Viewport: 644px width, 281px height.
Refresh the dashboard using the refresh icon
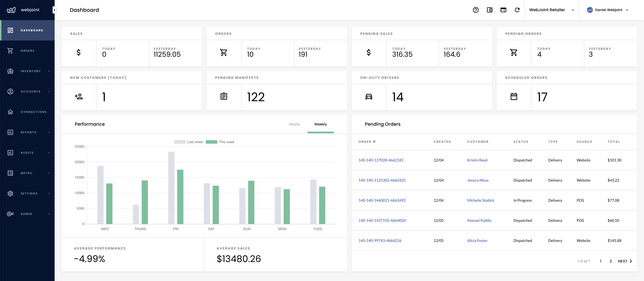pyautogui.click(x=517, y=10)
